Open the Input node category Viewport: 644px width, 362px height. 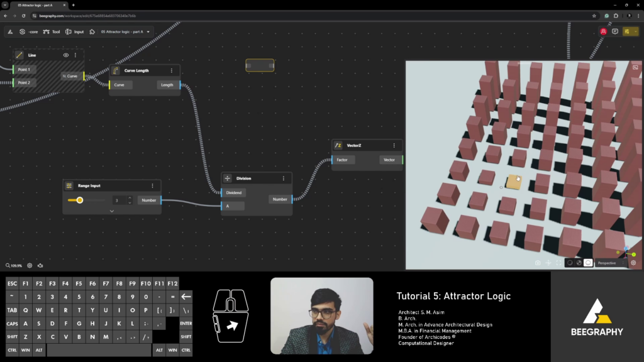click(x=75, y=31)
